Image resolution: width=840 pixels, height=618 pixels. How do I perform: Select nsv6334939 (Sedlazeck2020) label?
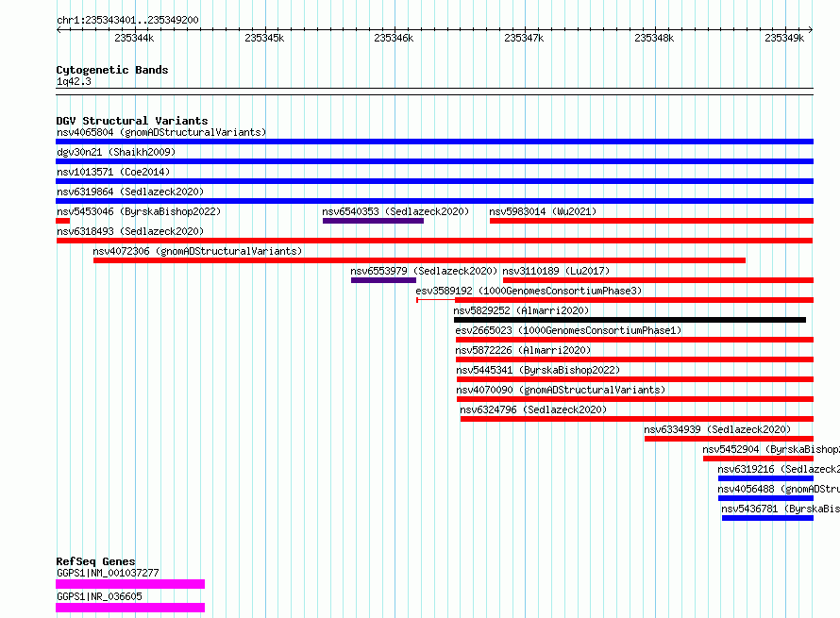coord(717,429)
